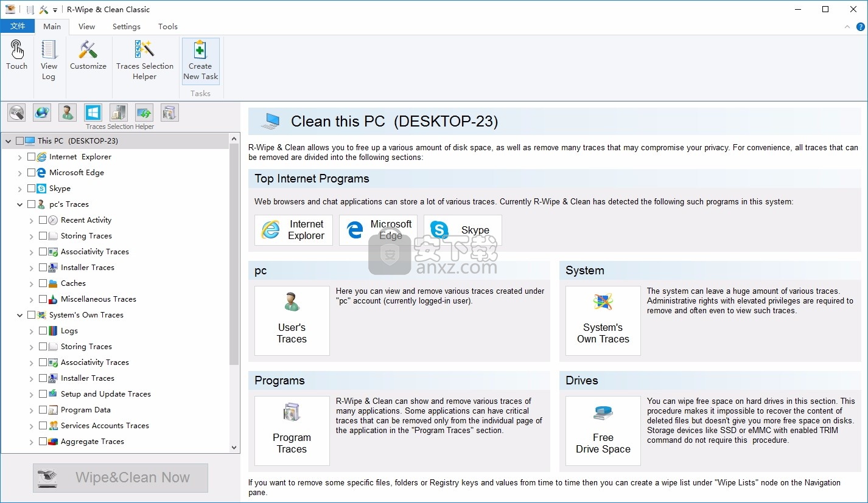868x503 pixels.
Task: Click the quick access log icon in title bar
Action: 29,10
